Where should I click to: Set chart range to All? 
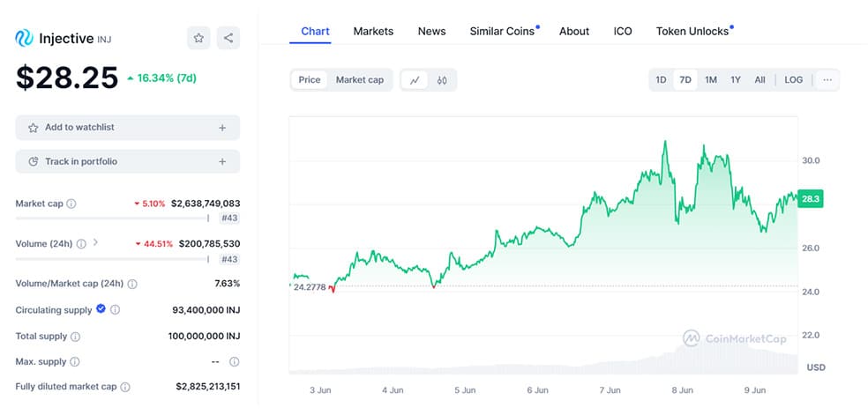click(x=760, y=80)
